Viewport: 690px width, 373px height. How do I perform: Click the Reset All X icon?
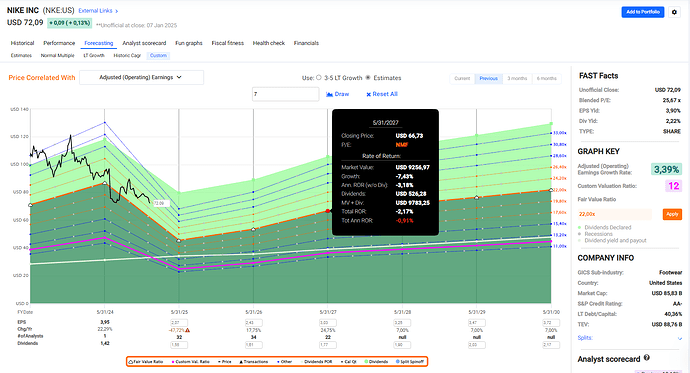pyautogui.click(x=368, y=94)
